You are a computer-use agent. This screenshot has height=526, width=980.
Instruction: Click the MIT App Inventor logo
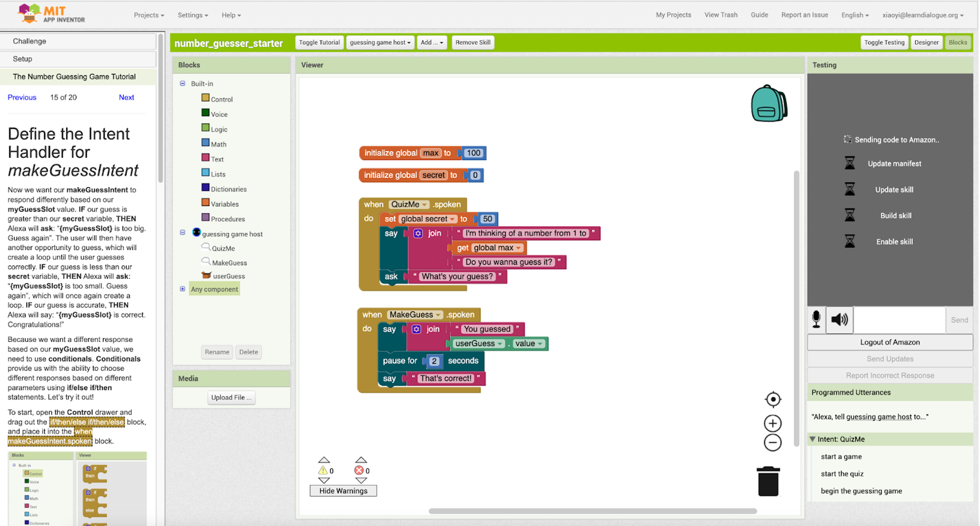tap(51, 14)
